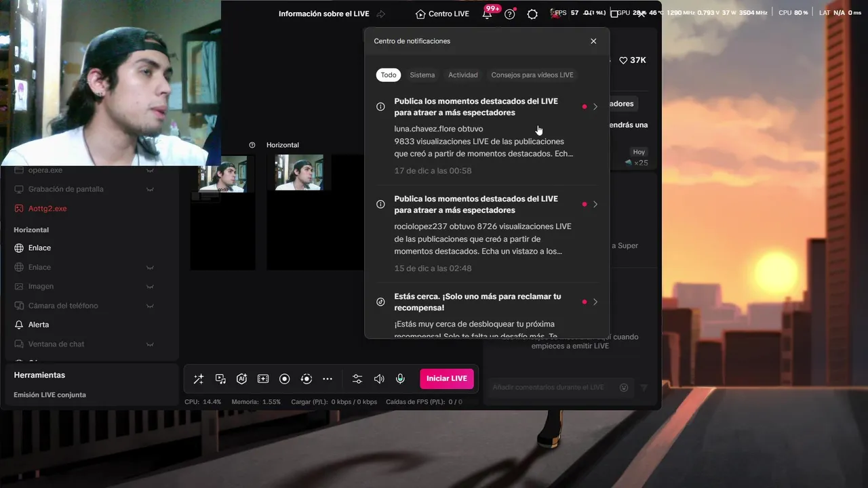Switch to Consejos para vídeos LIVE tab
The image size is (868, 488).
click(x=532, y=75)
